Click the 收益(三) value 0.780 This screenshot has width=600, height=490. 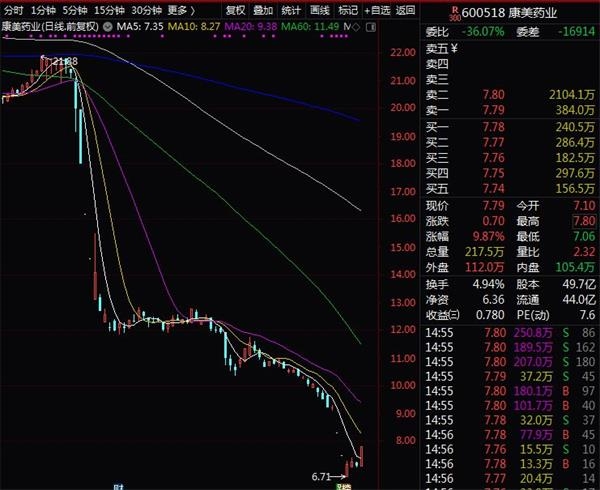490,315
